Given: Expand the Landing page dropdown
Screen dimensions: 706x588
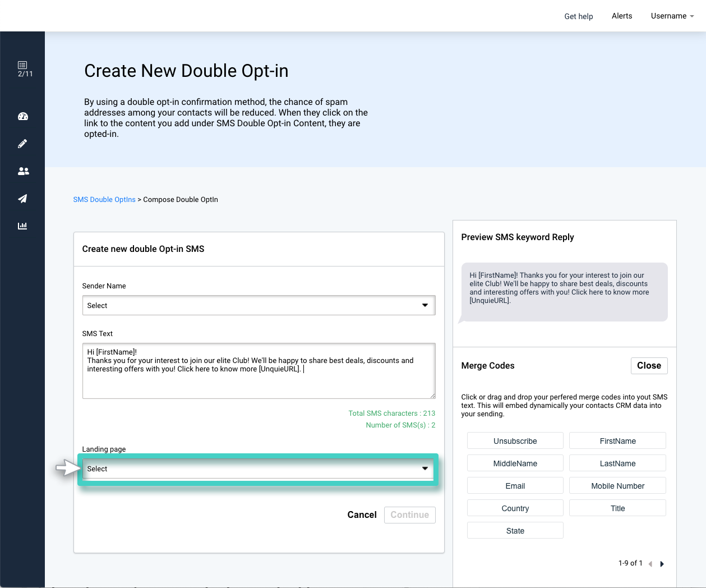Looking at the screenshot, I should pyautogui.click(x=259, y=468).
